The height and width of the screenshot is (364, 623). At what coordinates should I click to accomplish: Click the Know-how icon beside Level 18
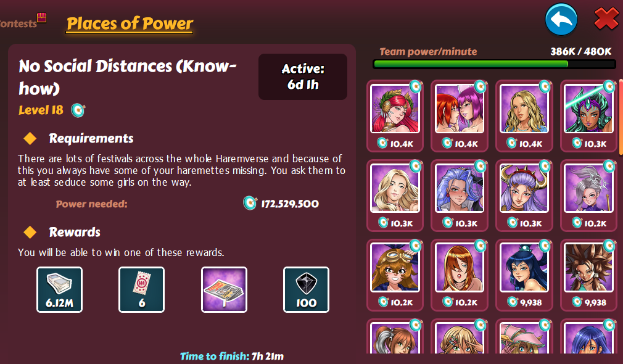78,110
